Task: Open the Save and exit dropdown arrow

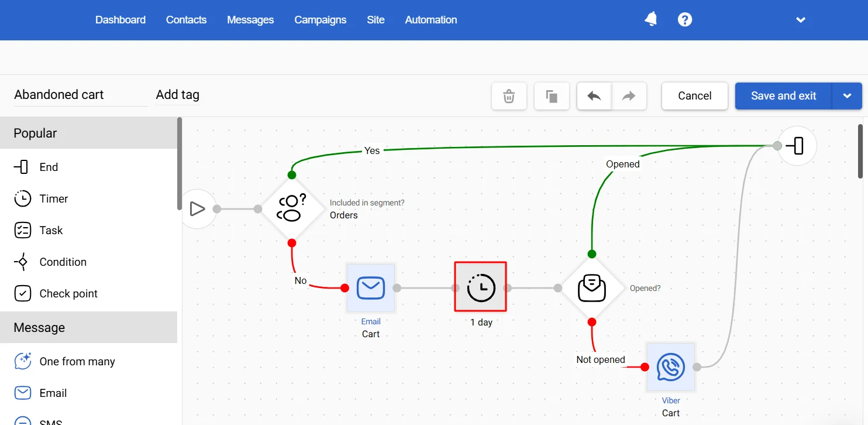Action: point(847,95)
